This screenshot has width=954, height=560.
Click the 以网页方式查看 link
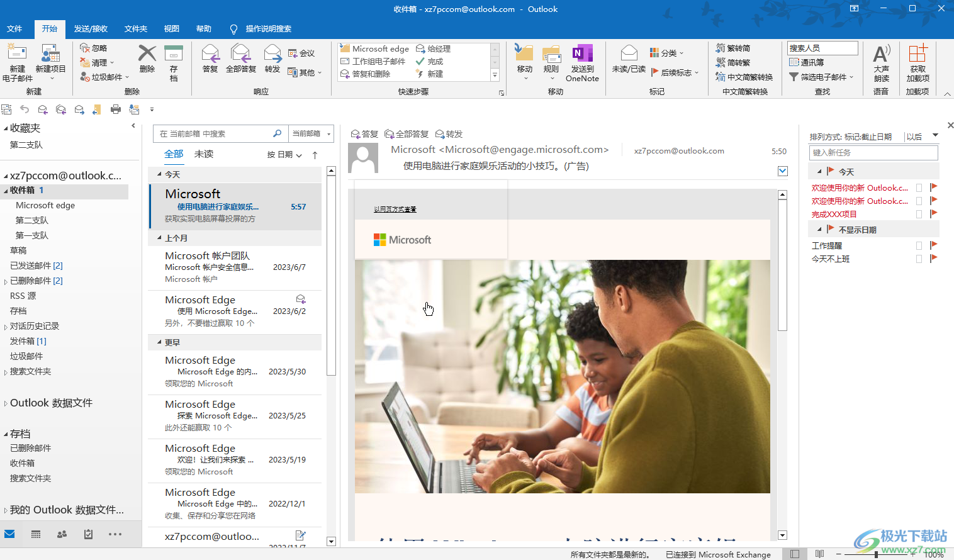pos(395,210)
